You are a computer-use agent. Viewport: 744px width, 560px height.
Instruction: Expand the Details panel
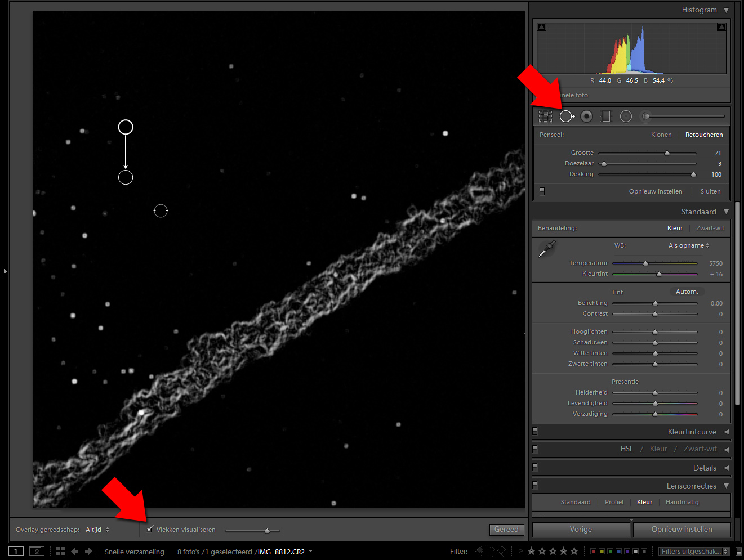705,468
